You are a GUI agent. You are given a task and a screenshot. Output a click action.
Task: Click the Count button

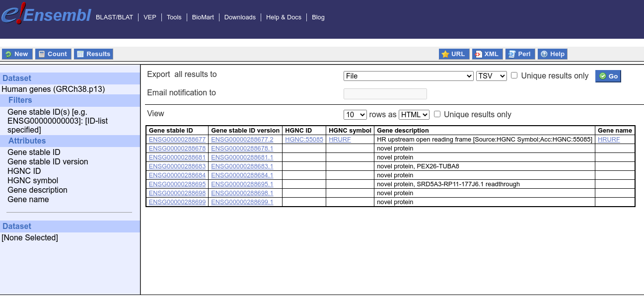click(53, 54)
